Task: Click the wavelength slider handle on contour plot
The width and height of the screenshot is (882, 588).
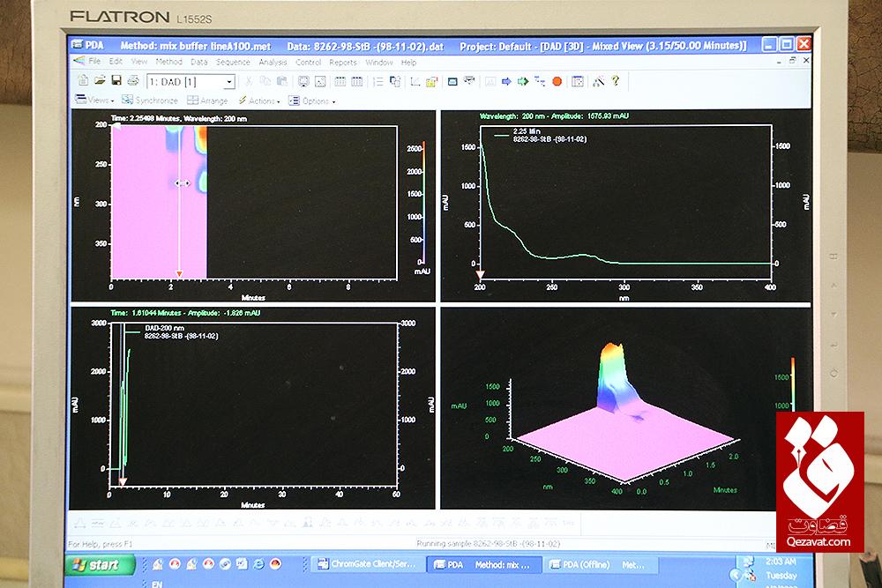Action: click(183, 183)
